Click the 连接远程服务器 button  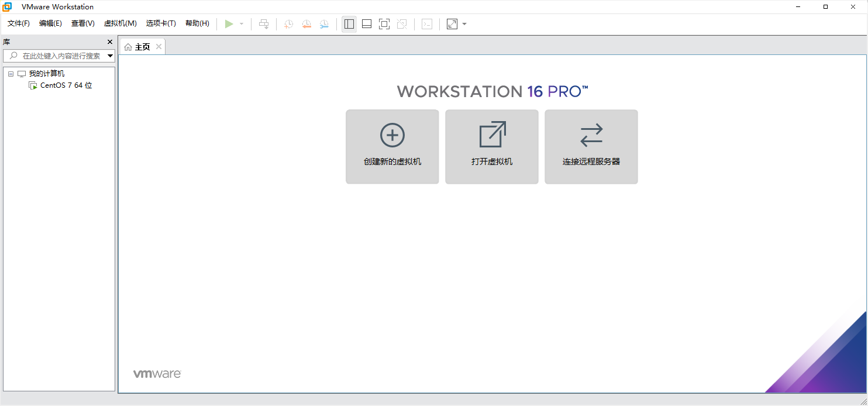pos(591,147)
